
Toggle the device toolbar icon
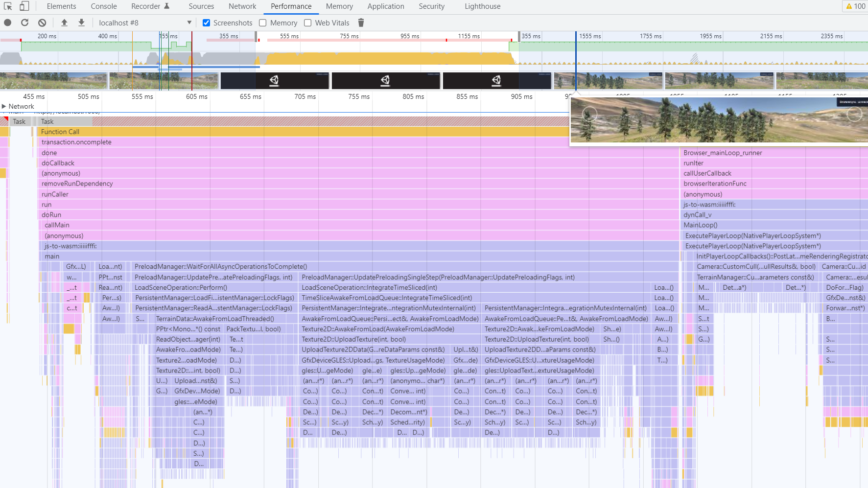click(24, 6)
